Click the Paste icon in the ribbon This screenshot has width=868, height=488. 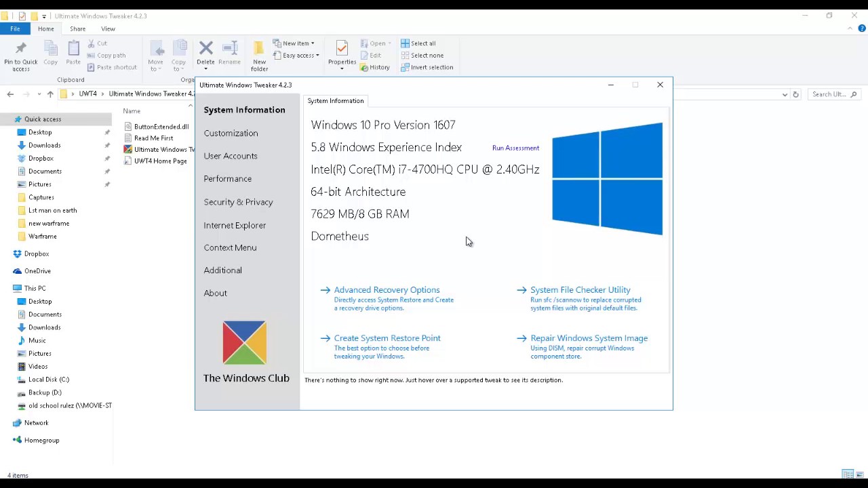point(73,48)
